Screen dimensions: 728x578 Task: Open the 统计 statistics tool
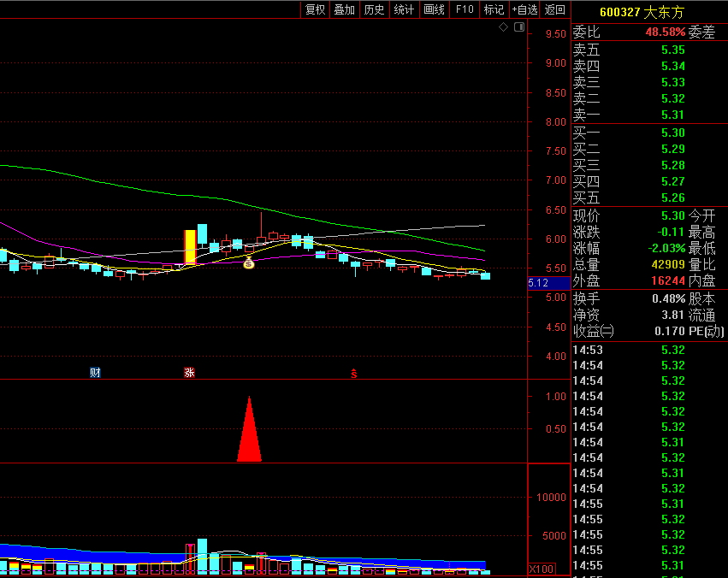pos(404,9)
